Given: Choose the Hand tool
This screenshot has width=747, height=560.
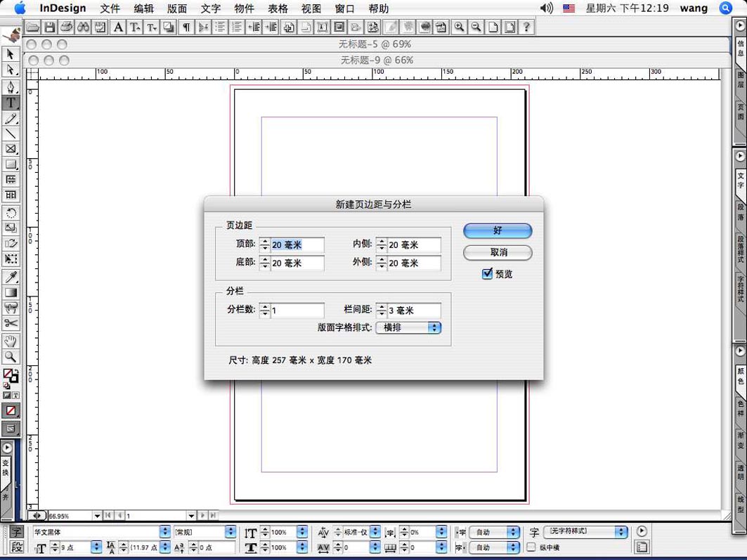Looking at the screenshot, I should pos(11,341).
